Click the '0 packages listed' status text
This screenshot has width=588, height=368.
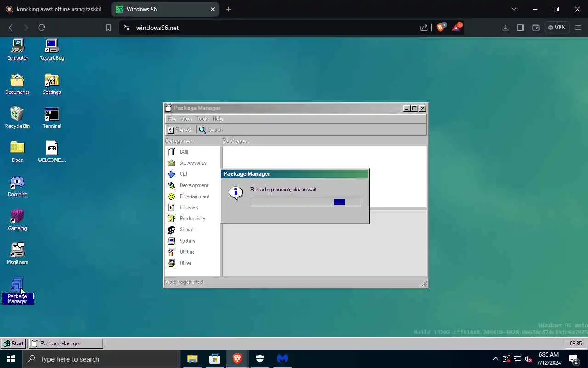pyautogui.click(x=184, y=282)
